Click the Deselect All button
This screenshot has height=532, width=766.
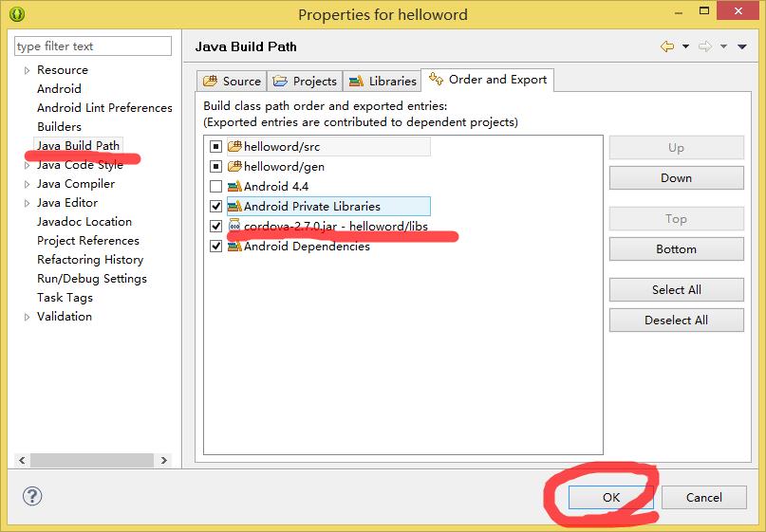pyautogui.click(x=676, y=321)
